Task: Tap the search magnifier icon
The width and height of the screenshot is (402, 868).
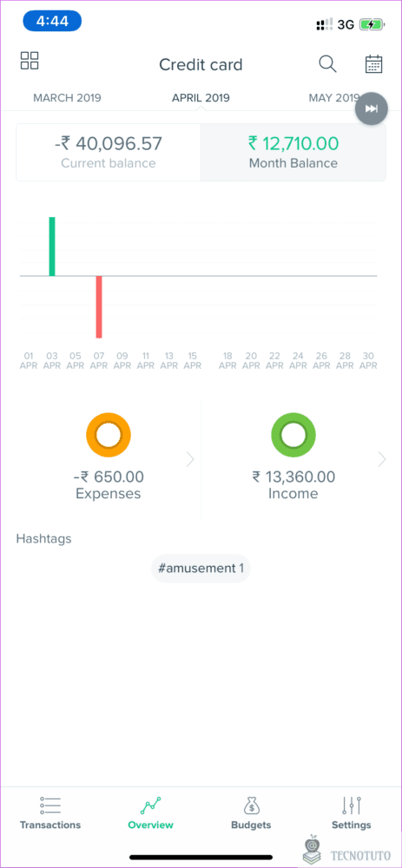Action: click(x=328, y=64)
